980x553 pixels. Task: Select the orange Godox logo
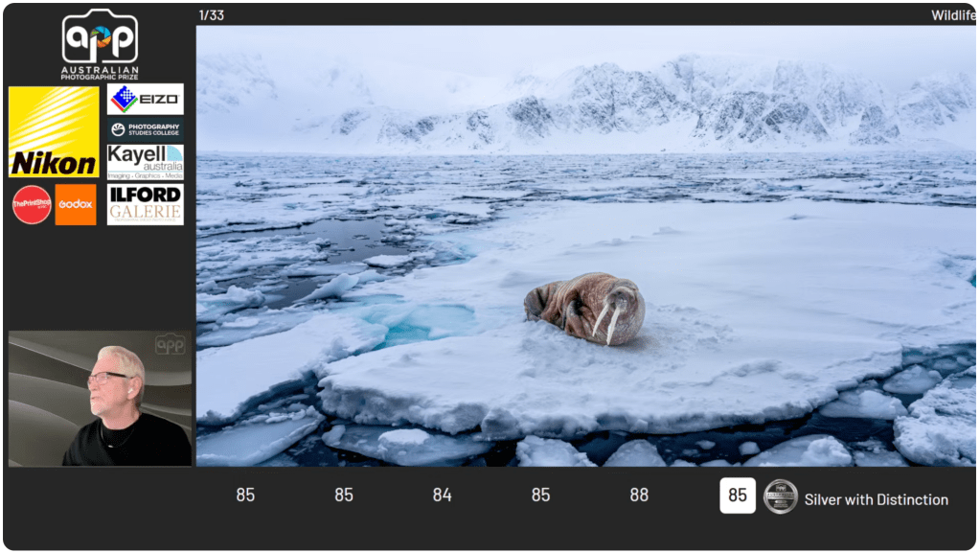pos(76,204)
